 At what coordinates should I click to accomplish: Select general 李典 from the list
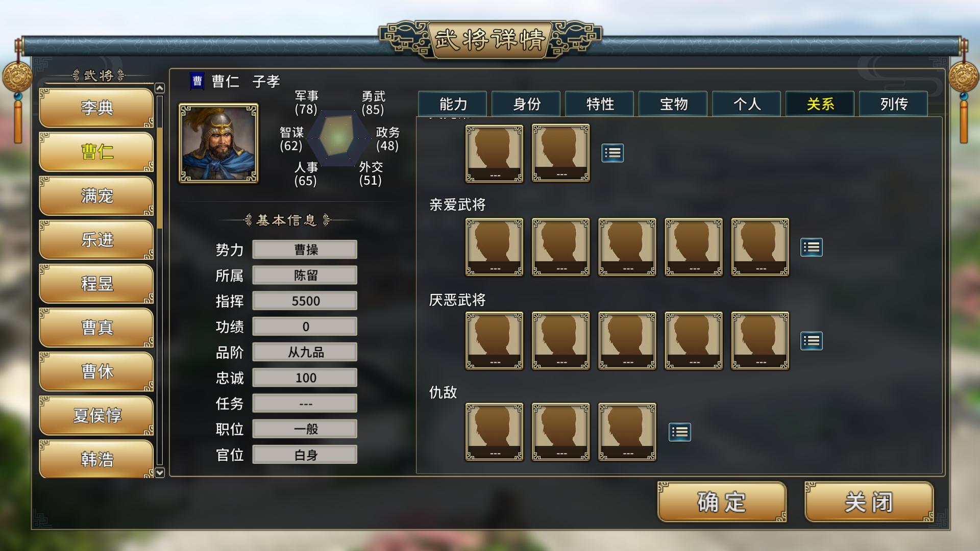tap(96, 108)
